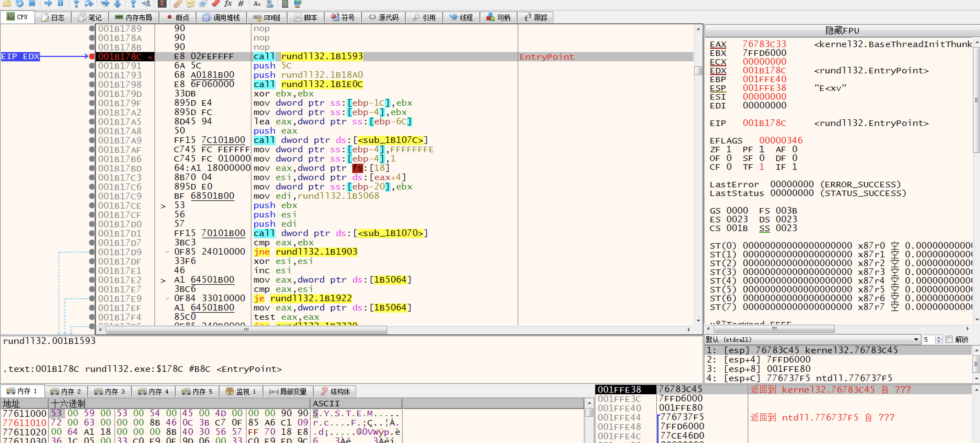The width and height of the screenshot is (980, 443).
Task: Increase the argument count stepper
Action: click(x=939, y=337)
